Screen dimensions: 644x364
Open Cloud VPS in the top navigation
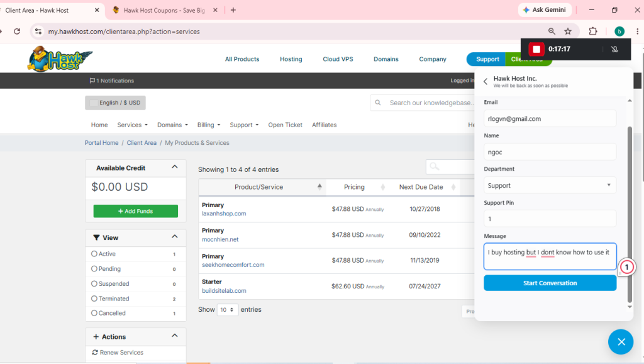pos(338,59)
